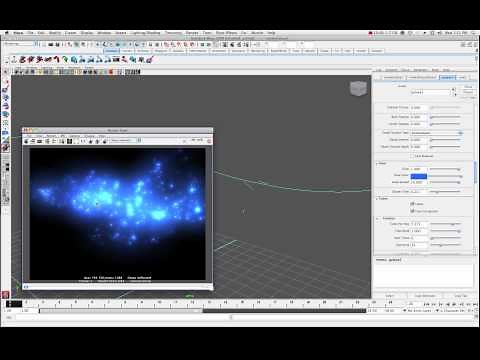The height and width of the screenshot is (360, 480).
Task: Click the Presets button in Attribute Editor
Action: click(x=468, y=92)
